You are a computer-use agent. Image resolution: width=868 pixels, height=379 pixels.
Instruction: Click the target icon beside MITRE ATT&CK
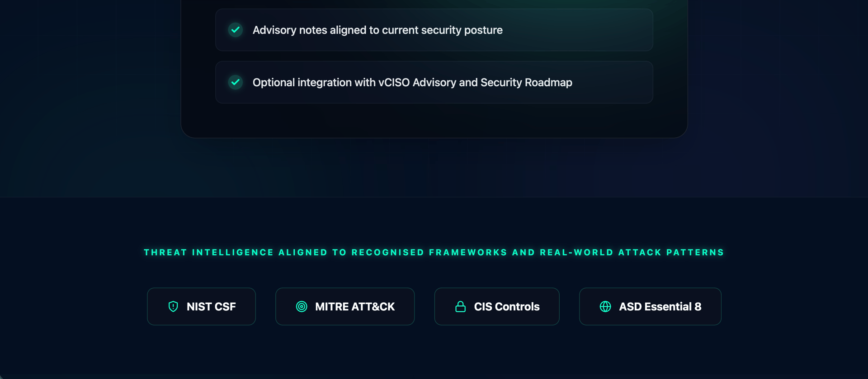coord(302,307)
